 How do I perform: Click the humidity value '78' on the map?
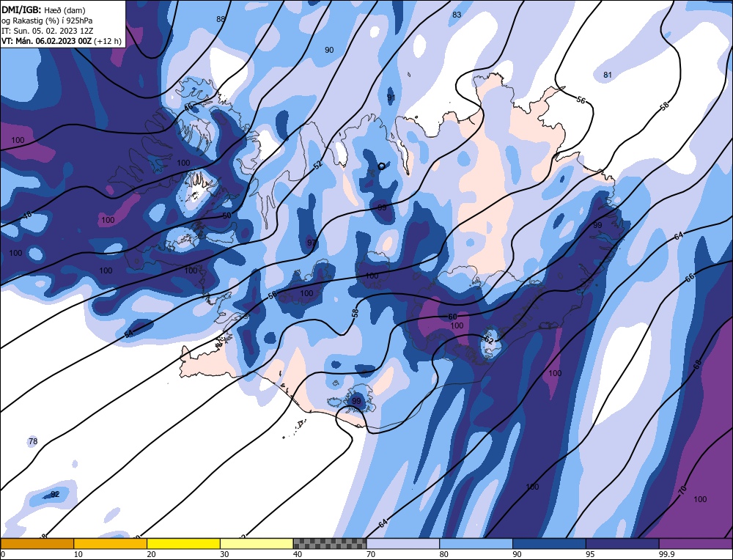click(x=33, y=441)
